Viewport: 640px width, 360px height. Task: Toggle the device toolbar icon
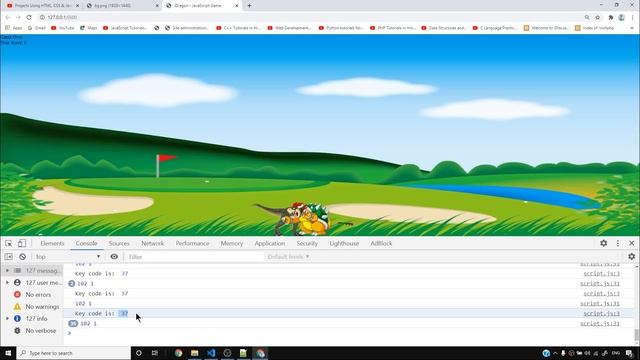click(22, 243)
